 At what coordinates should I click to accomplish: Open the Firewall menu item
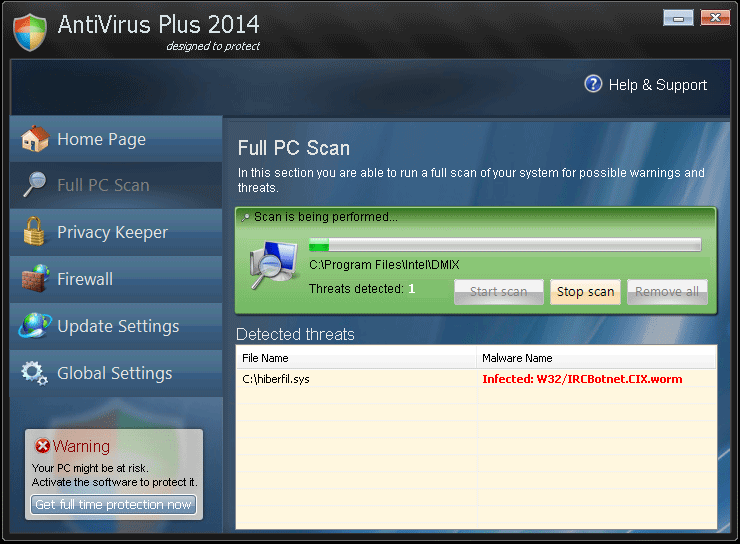click(x=85, y=279)
